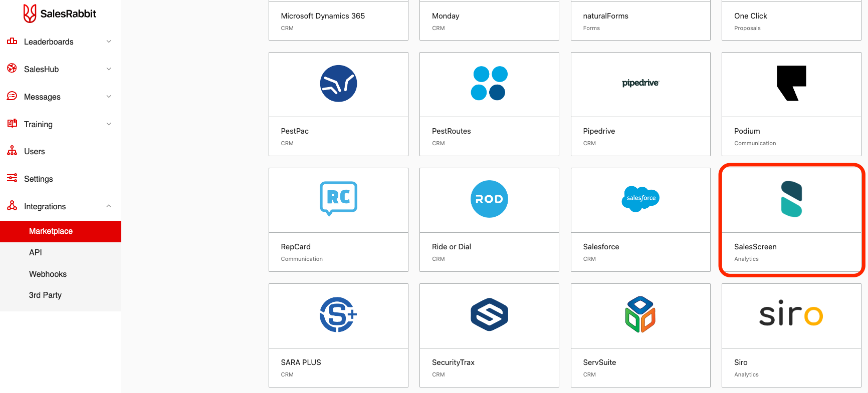
Task: Click the Salesforce cloud logo
Action: pyautogui.click(x=640, y=198)
